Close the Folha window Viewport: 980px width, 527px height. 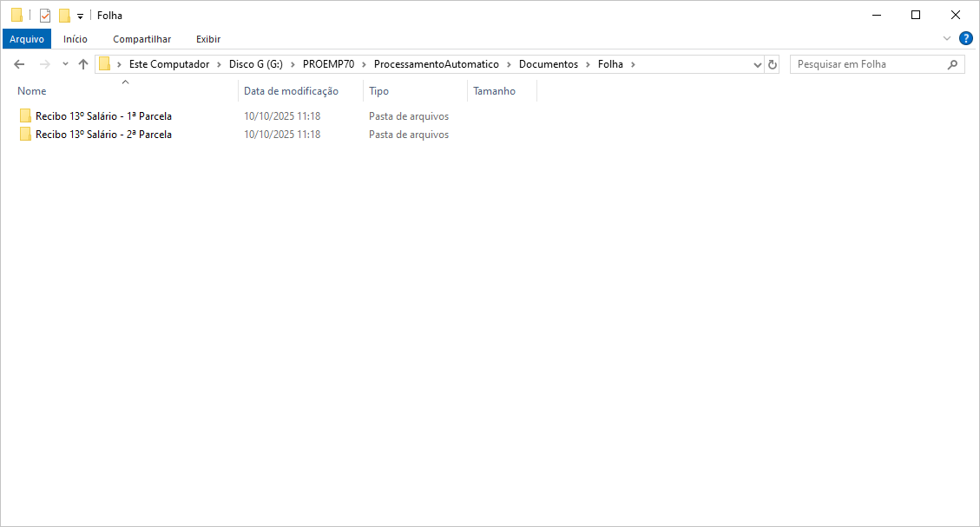[x=956, y=15]
